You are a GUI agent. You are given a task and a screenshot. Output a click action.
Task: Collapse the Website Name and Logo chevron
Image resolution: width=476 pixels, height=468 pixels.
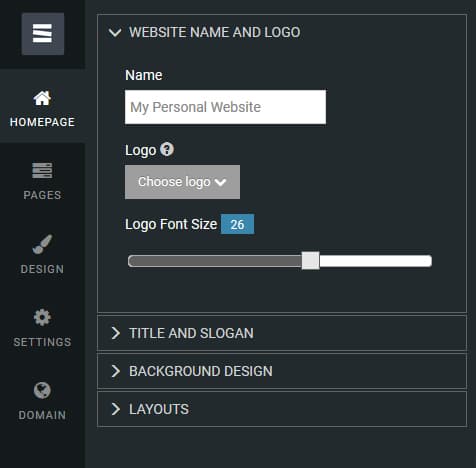click(x=115, y=33)
